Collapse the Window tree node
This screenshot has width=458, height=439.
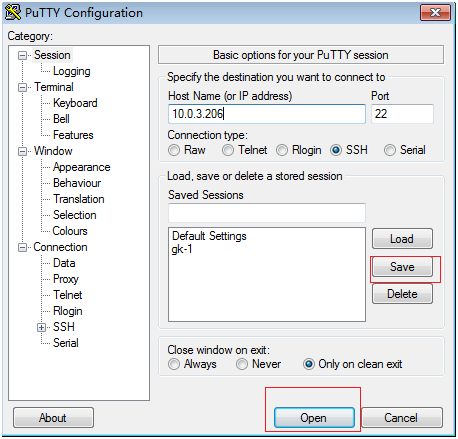click(22, 151)
